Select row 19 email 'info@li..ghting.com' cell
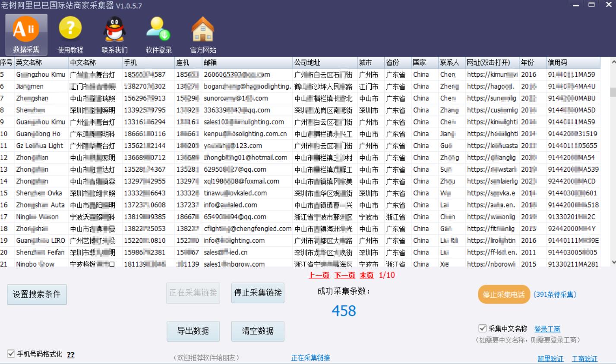This screenshot has width=616, height=364. pyautogui.click(x=247, y=241)
